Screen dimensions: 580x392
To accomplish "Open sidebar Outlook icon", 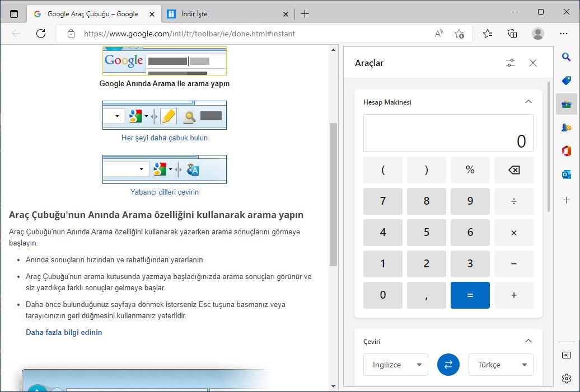I will (567, 174).
